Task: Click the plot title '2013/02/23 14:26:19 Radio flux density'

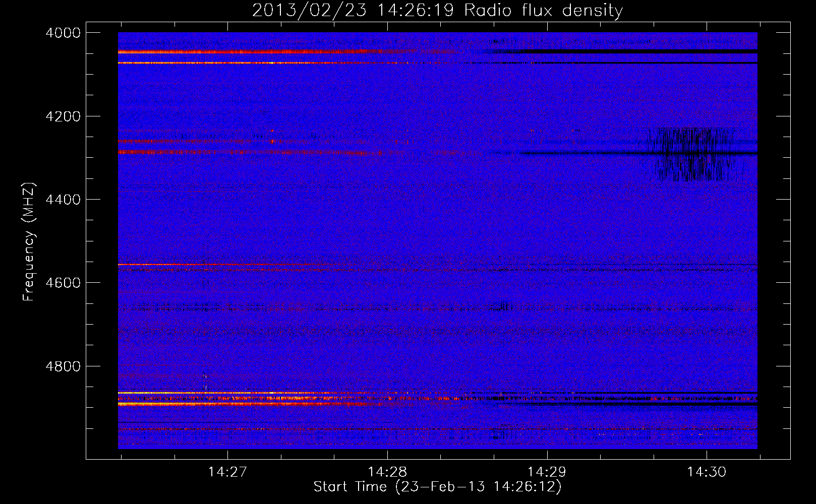Action: tap(437, 11)
